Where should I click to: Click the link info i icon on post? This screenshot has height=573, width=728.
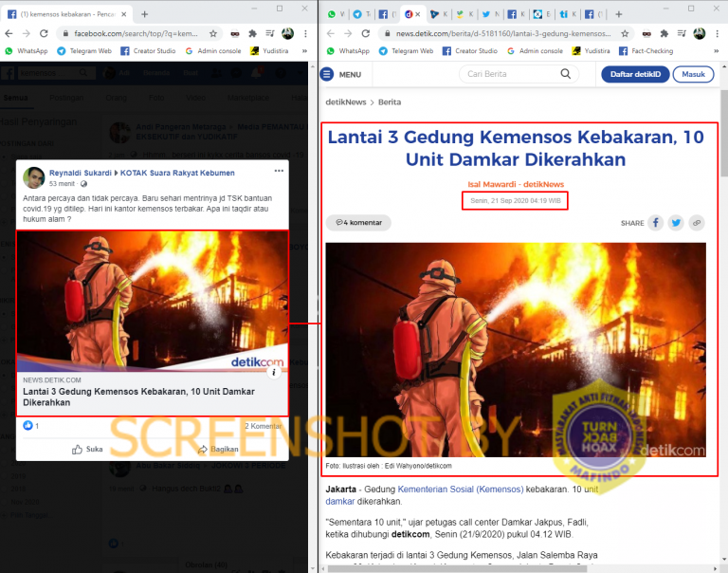pyautogui.click(x=274, y=372)
